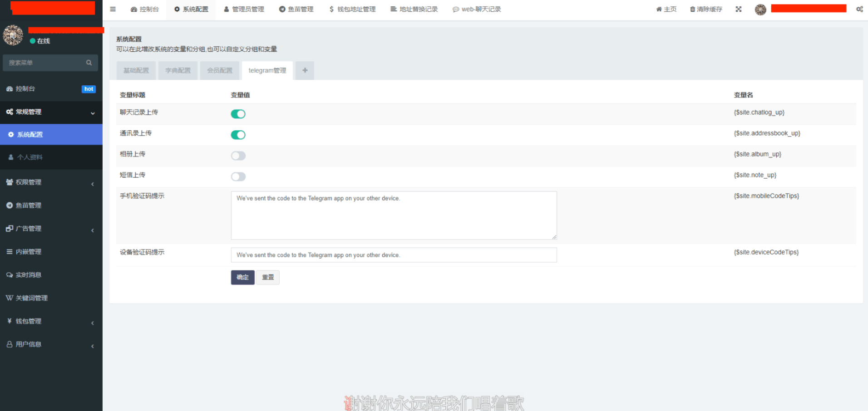
Task: Click inside the 设备验证码提示 text field
Action: click(393, 254)
